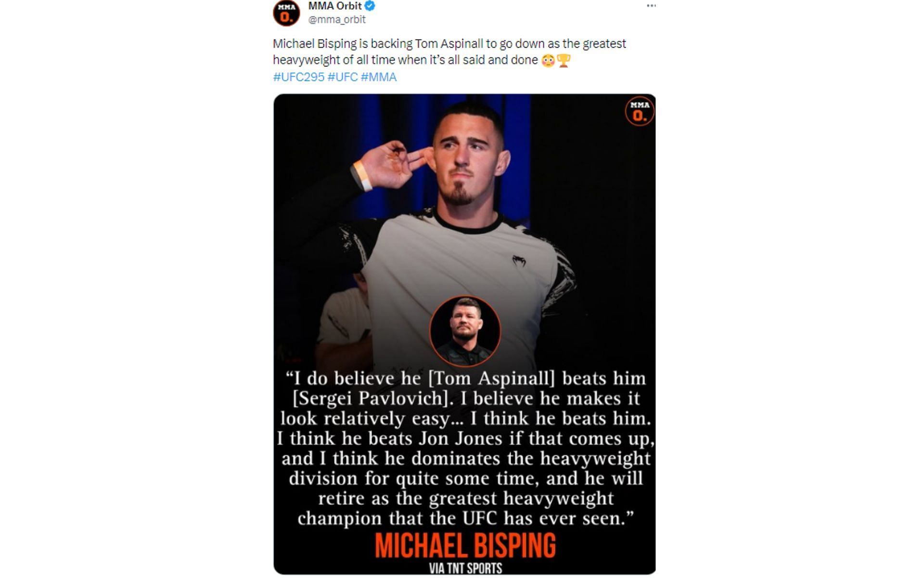Click the trophy emoji in the tweet
Viewport: 924px width, 578px height.
(564, 61)
